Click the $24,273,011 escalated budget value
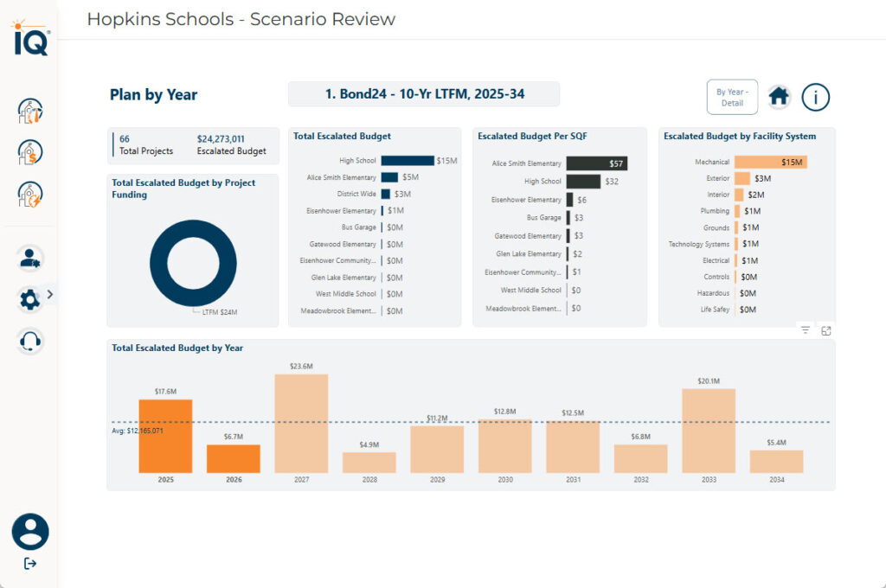This screenshot has height=588, width=886. coord(221,139)
